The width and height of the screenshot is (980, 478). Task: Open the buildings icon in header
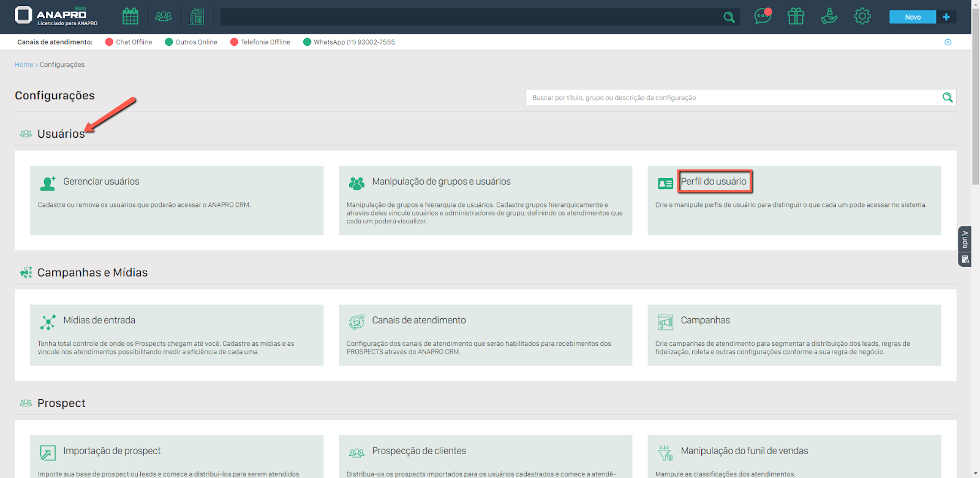tap(197, 17)
